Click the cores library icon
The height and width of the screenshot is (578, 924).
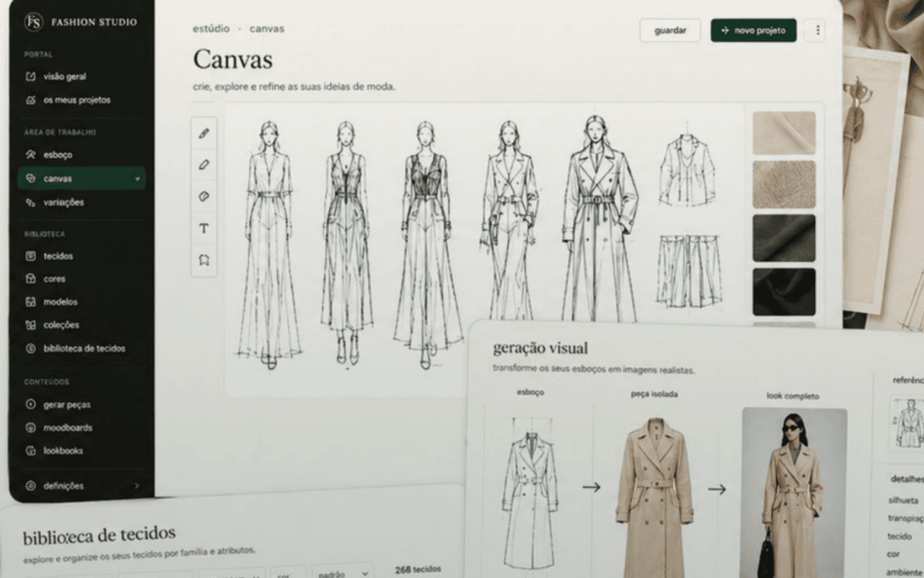(x=31, y=279)
